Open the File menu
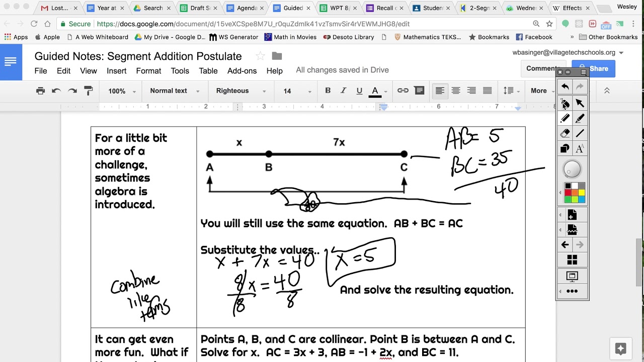Viewport: 644px width, 362px height. [41, 71]
